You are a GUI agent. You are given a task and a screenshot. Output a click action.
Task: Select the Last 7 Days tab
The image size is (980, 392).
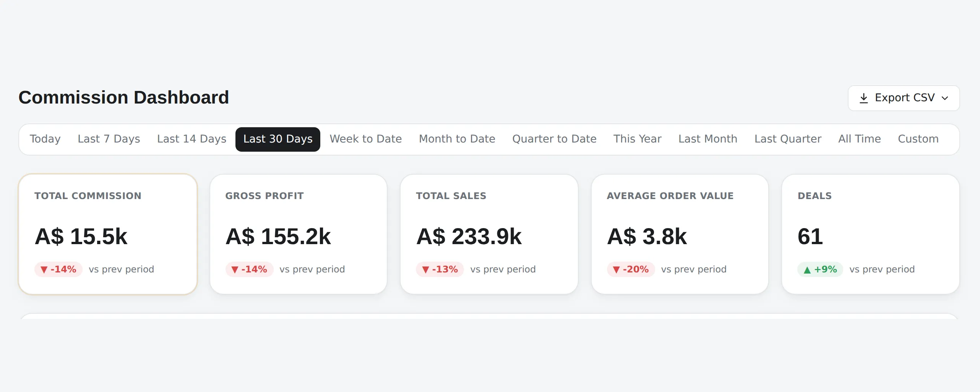(x=109, y=139)
